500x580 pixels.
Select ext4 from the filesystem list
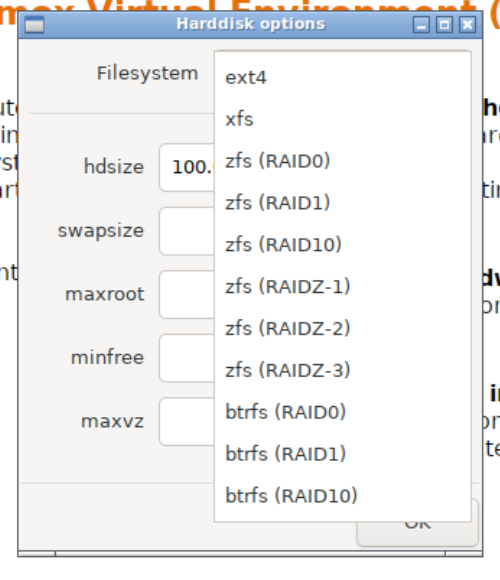coord(342,77)
